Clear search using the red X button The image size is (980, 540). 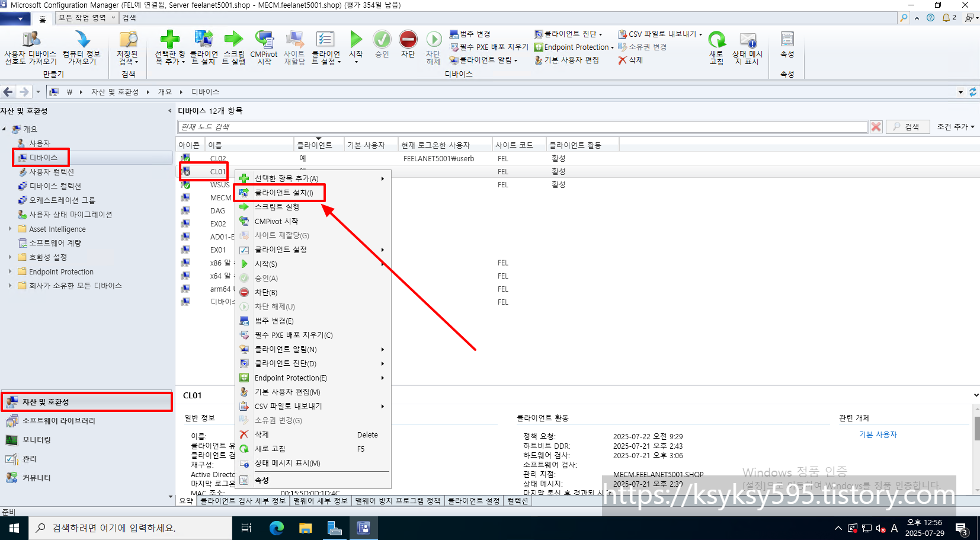point(876,127)
